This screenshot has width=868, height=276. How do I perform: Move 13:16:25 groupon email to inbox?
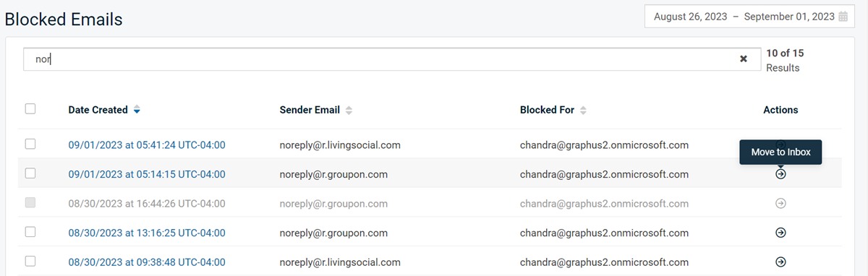coord(780,233)
